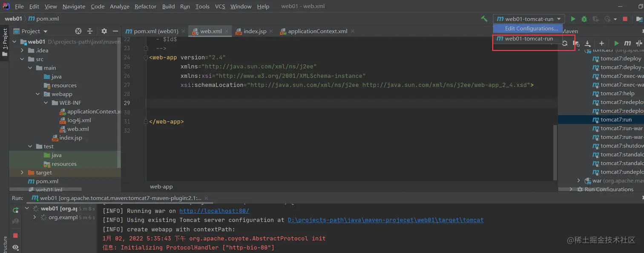Screen dimensions: 644x253
Task: Close the index.jsp editor tab
Action: click(272, 31)
